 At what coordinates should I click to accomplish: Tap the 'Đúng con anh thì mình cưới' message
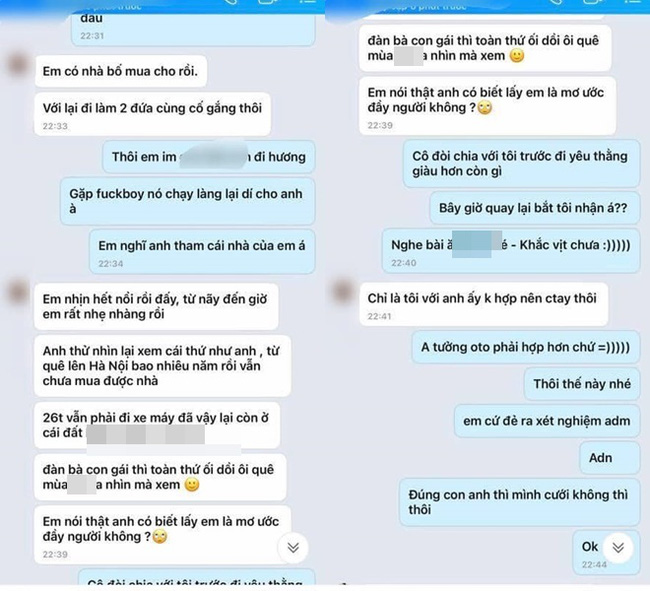pos(519,502)
